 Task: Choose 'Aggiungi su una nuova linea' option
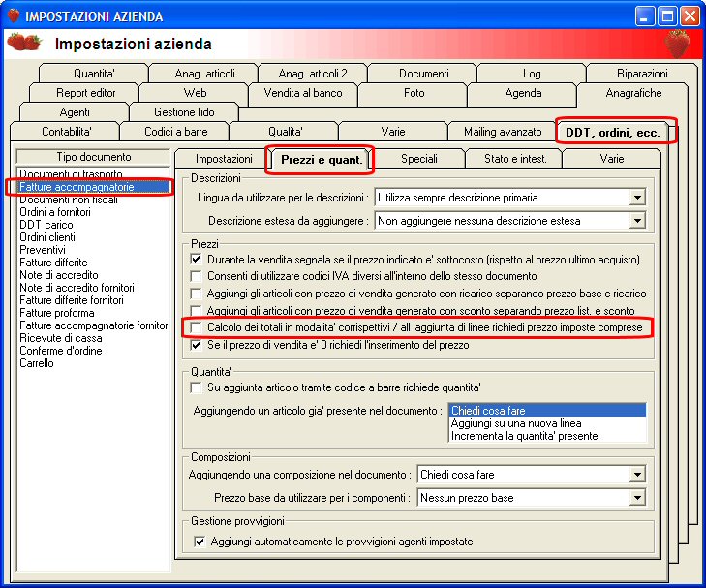(x=547, y=423)
